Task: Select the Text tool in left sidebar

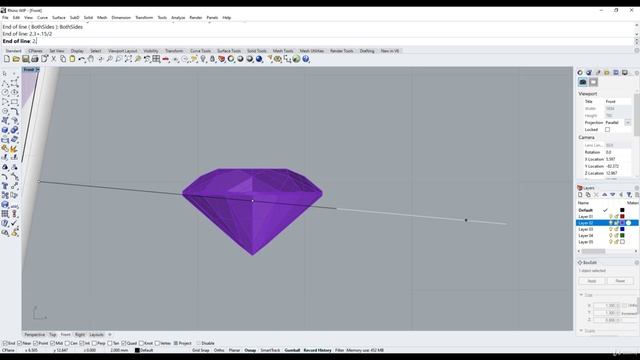Action: (x=5, y=186)
